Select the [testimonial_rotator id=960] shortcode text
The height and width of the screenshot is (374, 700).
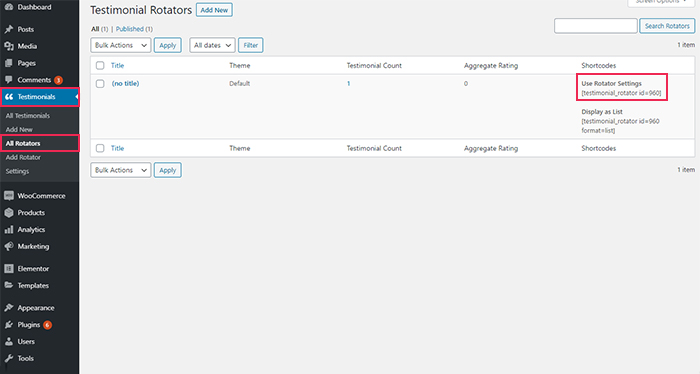click(x=621, y=93)
